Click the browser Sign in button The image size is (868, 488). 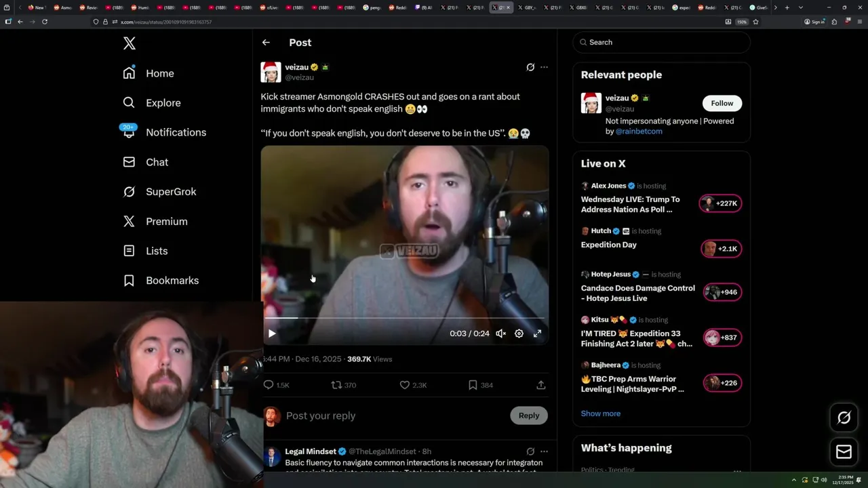(814, 22)
